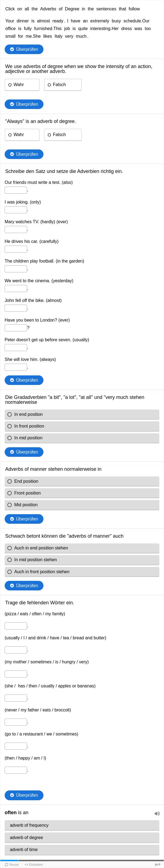This screenshot has width=164, height=868.
Task: Click the speaker audio icon beside 'often is an'
Action: [x=157, y=813]
